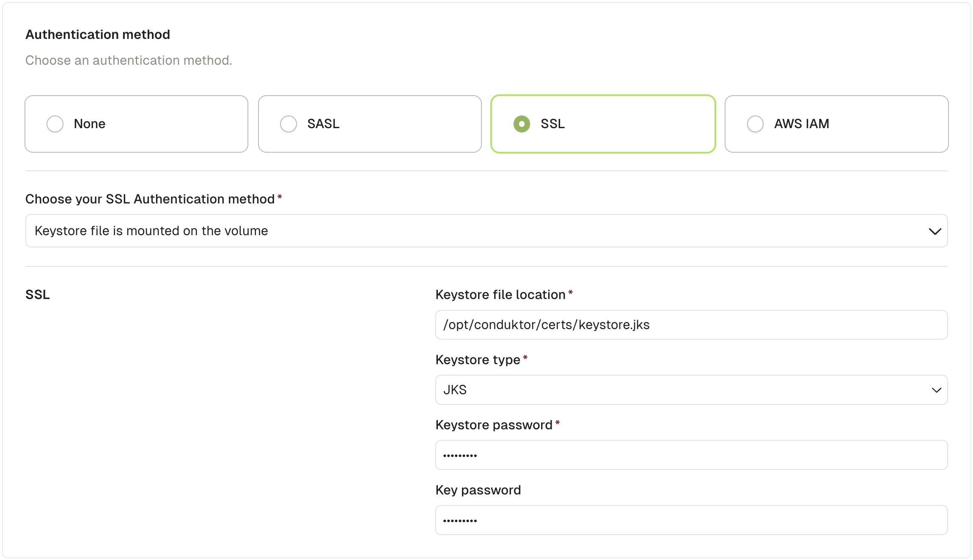Click the 'Choose your SSL Authentication method' label
This screenshot has height=560, width=973.
[x=150, y=199]
